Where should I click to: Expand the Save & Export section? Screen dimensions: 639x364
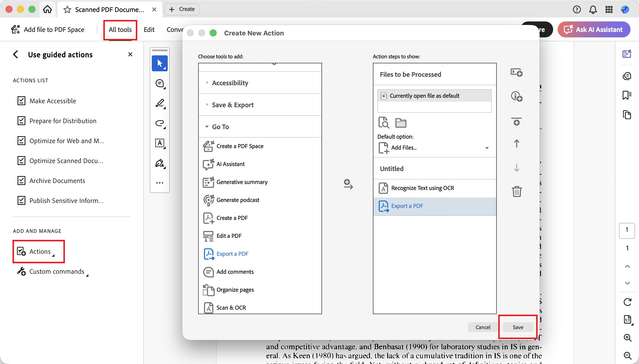(x=260, y=105)
